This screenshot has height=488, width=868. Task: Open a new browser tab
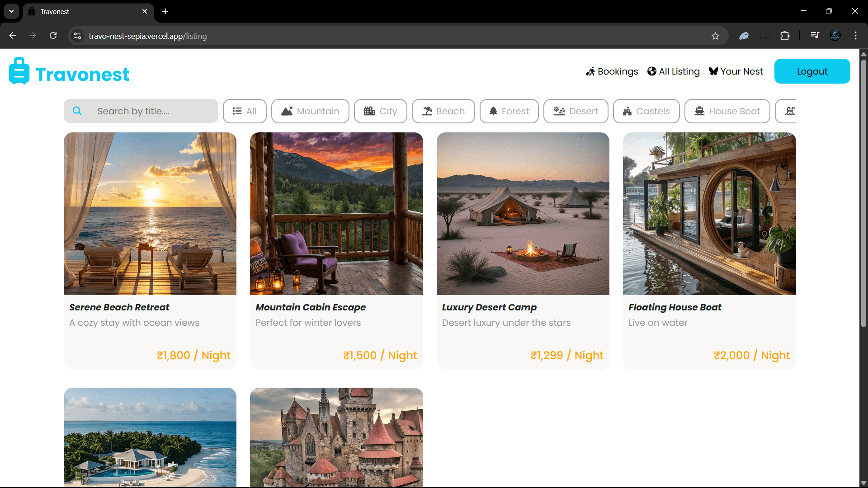(x=165, y=11)
